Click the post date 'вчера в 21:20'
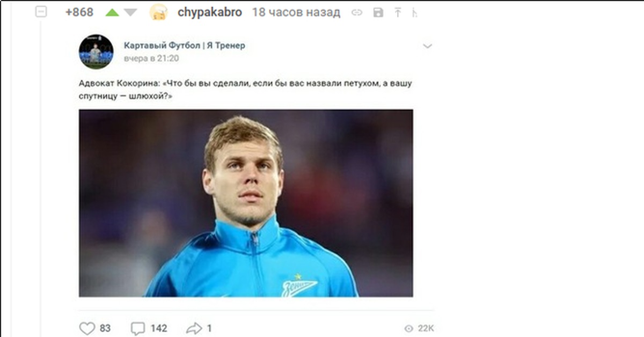644x337 pixels. click(151, 58)
